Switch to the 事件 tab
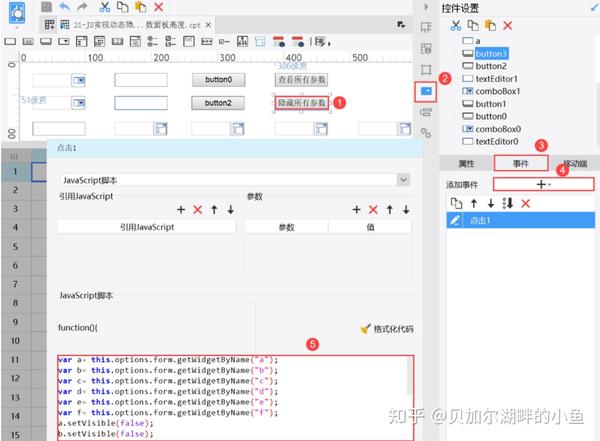Viewport: 600px width, 441px height. (x=520, y=163)
